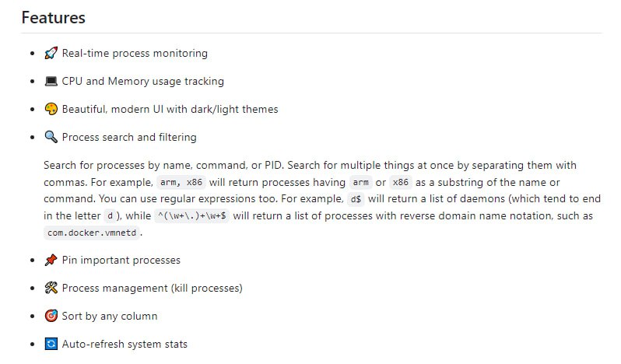Click the bullseye target emoji

[51, 317]
